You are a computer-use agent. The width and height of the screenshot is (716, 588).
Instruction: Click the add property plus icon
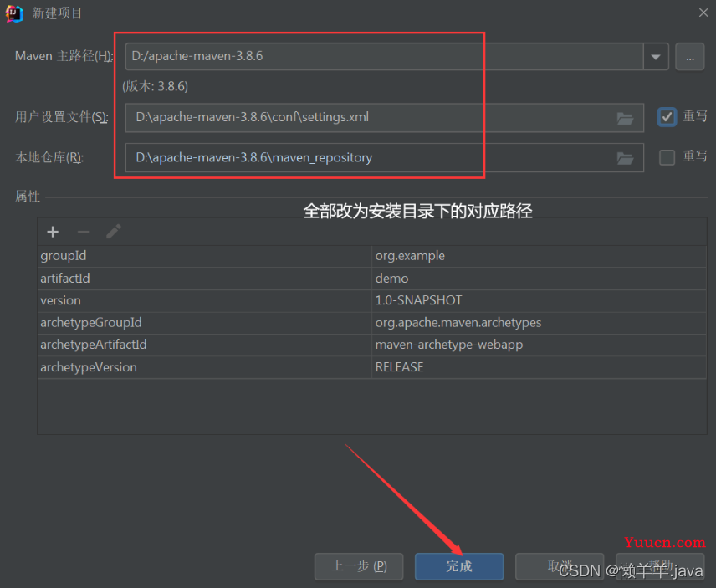(x=53, y=232)
